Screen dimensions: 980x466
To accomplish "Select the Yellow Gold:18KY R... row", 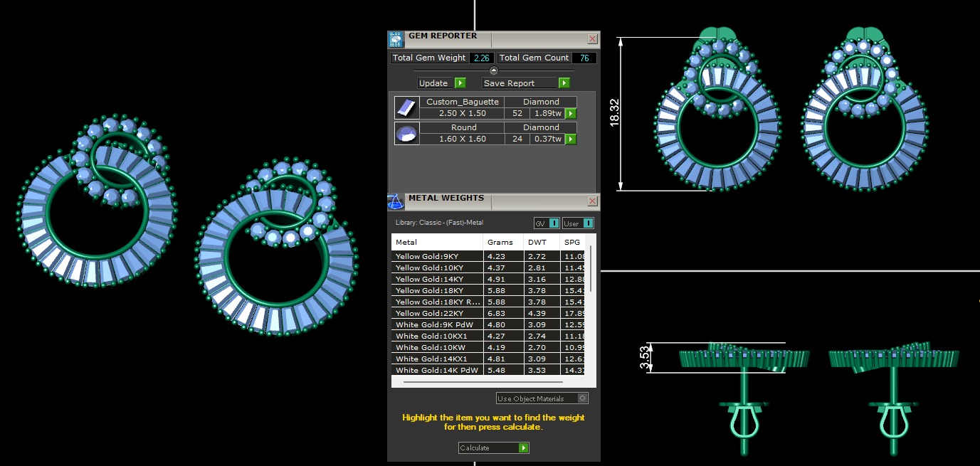I will click(490, 302).
